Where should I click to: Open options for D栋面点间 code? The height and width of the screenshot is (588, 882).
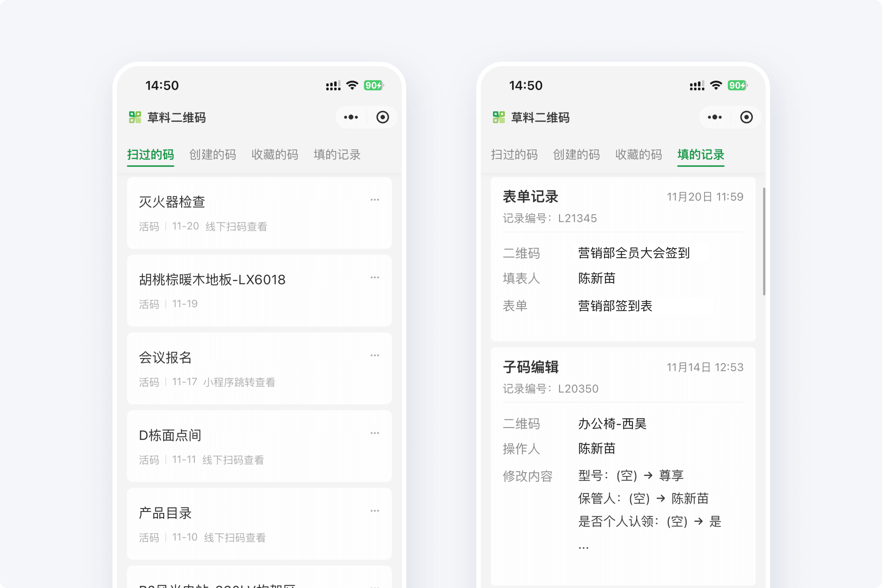[374, 433]
